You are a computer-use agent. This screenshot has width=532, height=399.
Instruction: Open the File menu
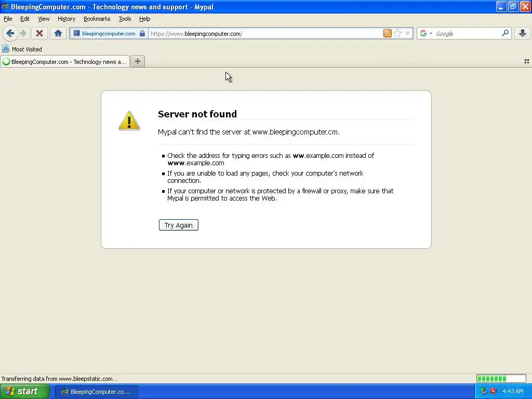point(8,19)
